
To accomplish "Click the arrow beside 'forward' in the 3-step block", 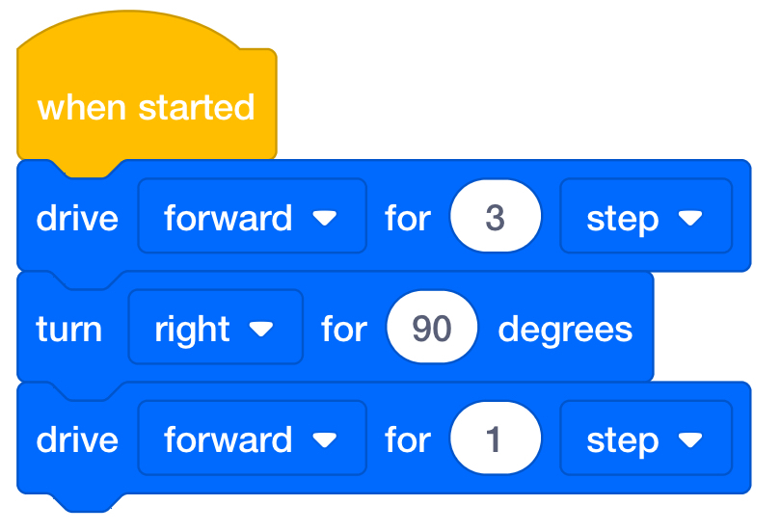I will pos(325,218).
